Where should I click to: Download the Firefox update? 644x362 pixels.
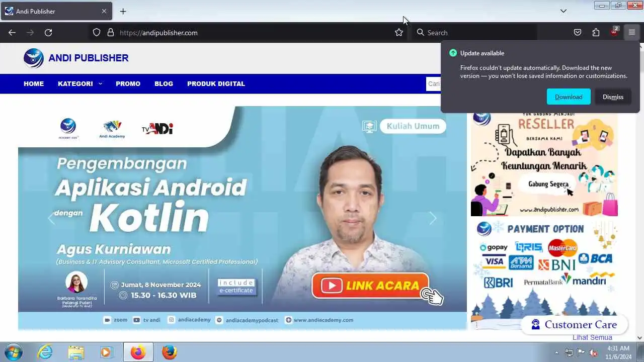569,97
